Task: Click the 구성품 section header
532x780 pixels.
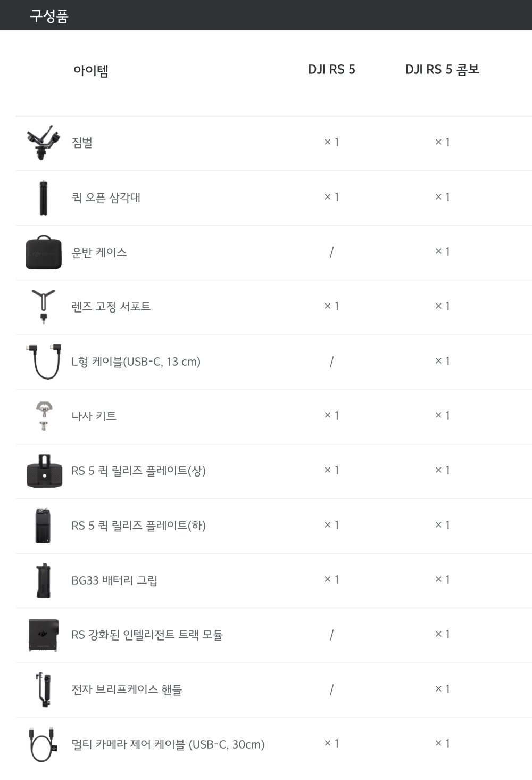Action: (49, 16)
